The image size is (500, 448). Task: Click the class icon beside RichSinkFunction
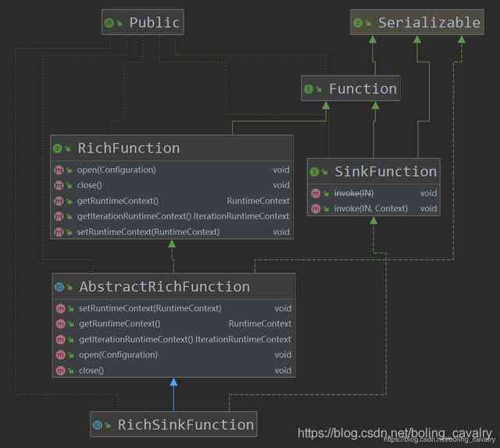pyautogui.click(x=97, y=425)
